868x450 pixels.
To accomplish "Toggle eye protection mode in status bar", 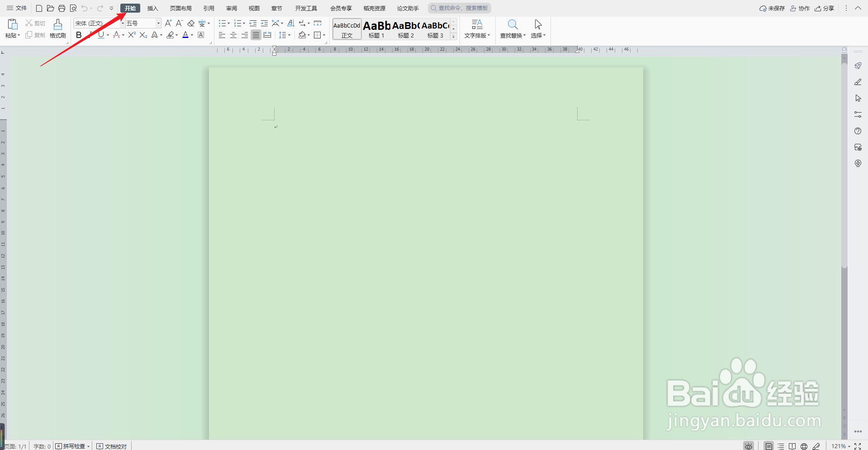I will point(749,446).
